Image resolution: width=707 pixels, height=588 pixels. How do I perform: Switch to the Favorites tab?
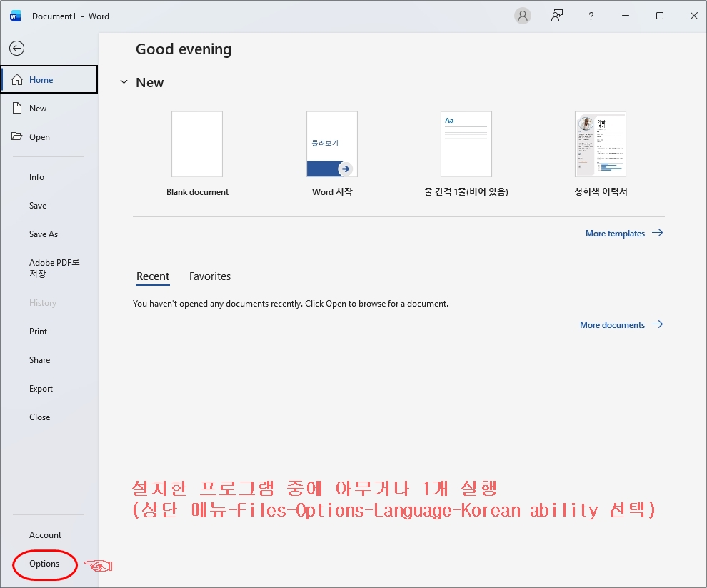210,276
